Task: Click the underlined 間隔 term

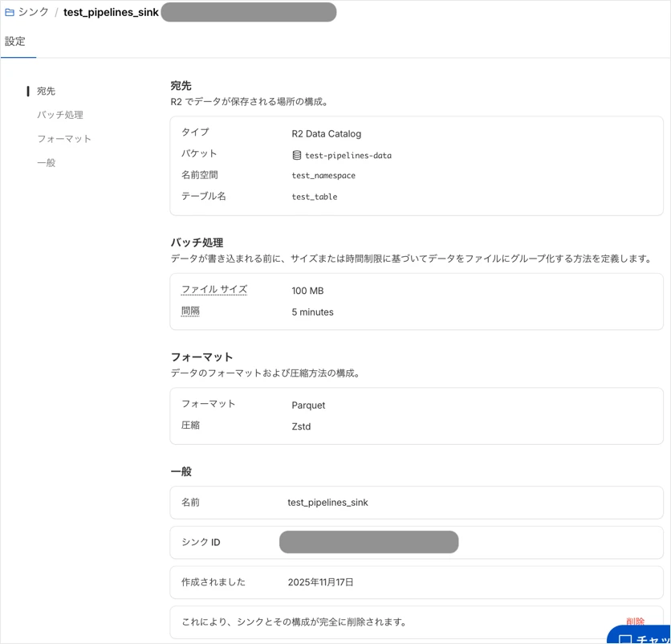Action: coord(189,312)
